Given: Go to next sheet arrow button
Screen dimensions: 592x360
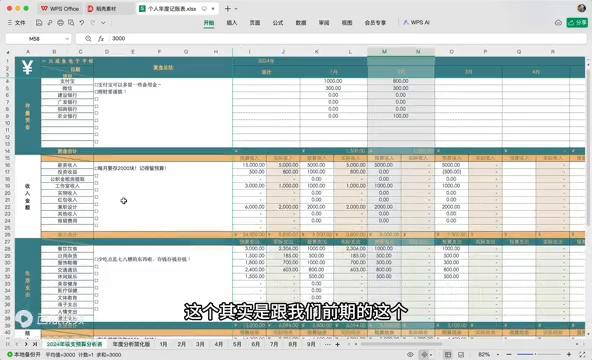Looking at the screenshot, I should click(26, 344).
